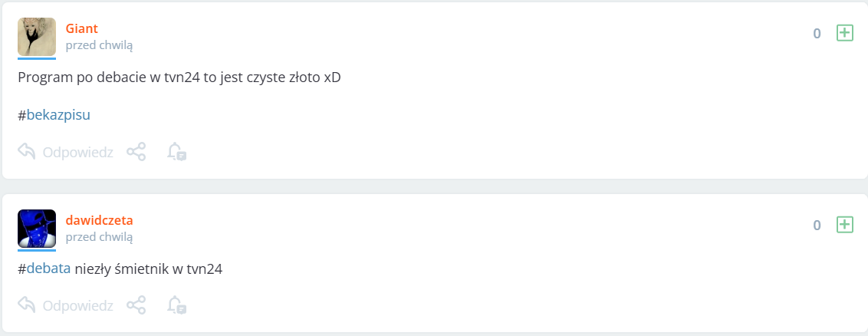The image size is (868, 336).
Task: Upvote Giant's post with the plus icon
Action: tap(844, 33)
